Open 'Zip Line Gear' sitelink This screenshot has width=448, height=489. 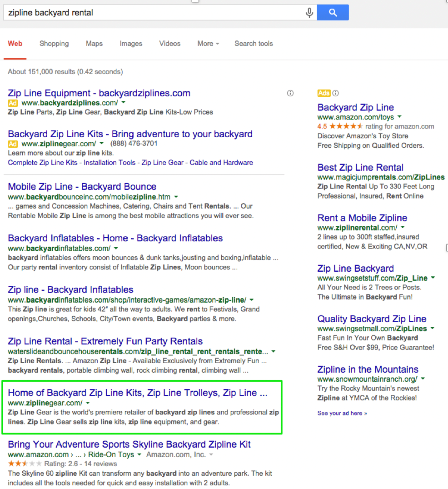tap(163, 163)
